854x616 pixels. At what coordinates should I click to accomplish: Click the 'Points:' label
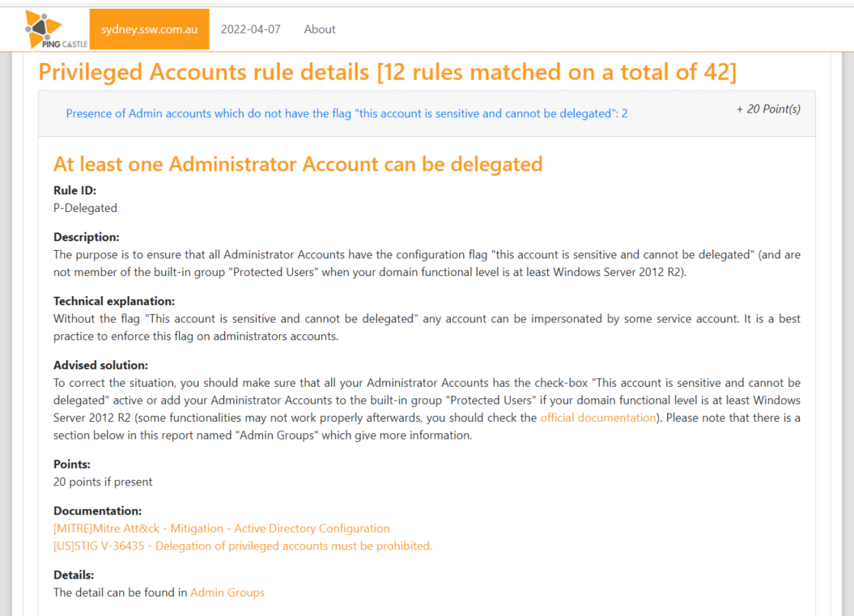pyautogui.click(x=72, y=465)
